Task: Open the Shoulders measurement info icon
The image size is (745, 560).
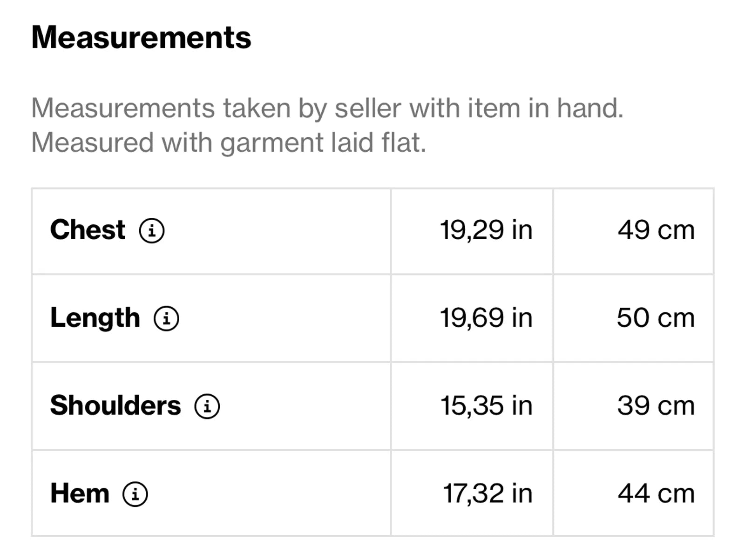Action: 207,406
